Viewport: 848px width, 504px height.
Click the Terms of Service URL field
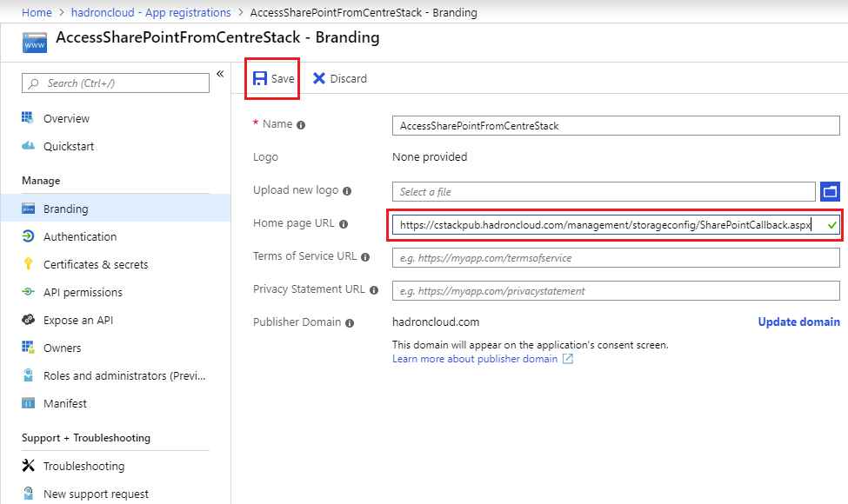click(616, 258)
